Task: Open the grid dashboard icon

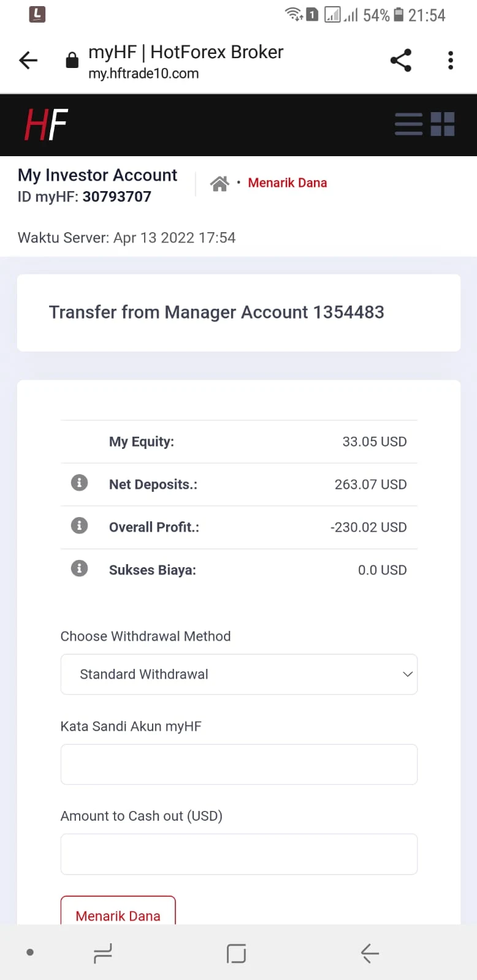Action: [x=443, y=124]
